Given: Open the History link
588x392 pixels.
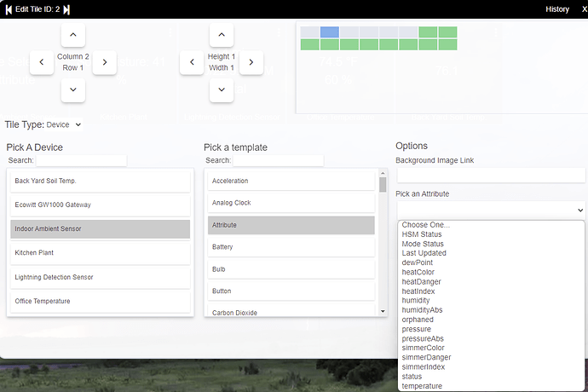Looking at the screenshot, I should [557, 9].
